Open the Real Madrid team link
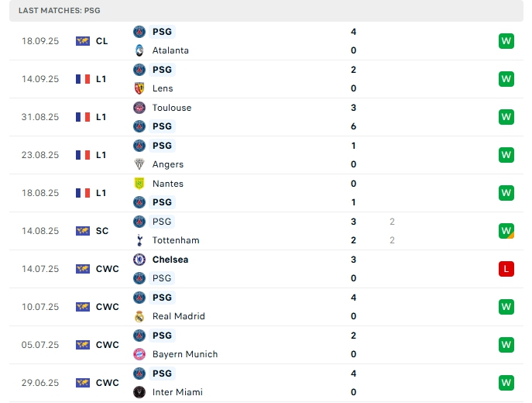Viewport: 532px width, 403px height. point(179,316)
